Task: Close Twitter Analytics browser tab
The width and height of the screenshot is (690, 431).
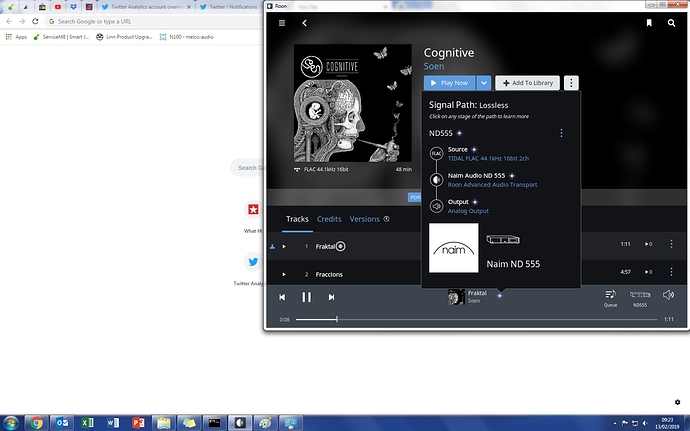Action: [189, 7]
